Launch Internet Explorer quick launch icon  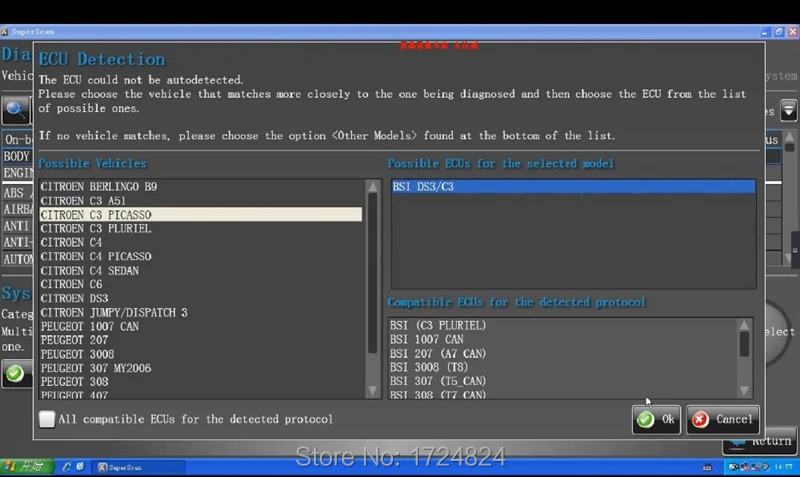[x=66, y=467]
